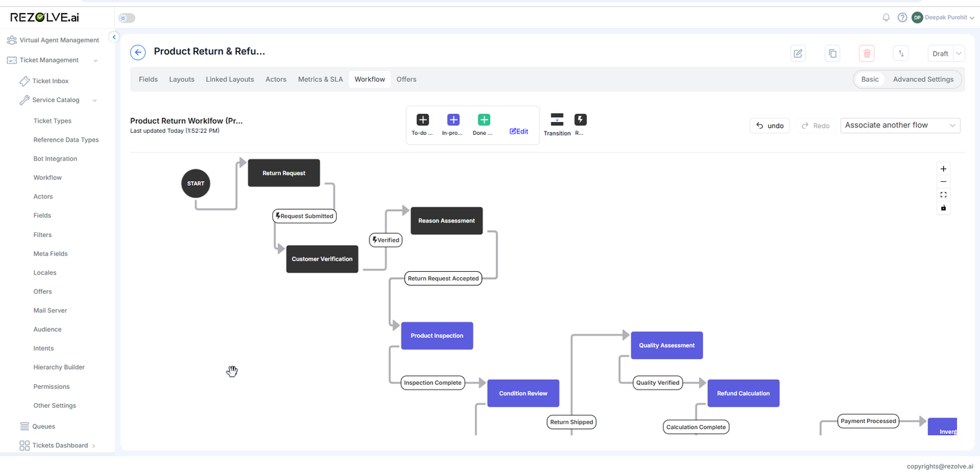
Task: Open notifications bell icon
Action: coord(886,18)
